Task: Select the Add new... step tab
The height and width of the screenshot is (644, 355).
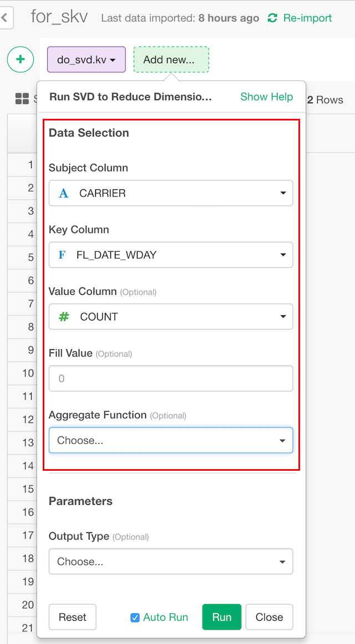Action: tap(171, 59)
